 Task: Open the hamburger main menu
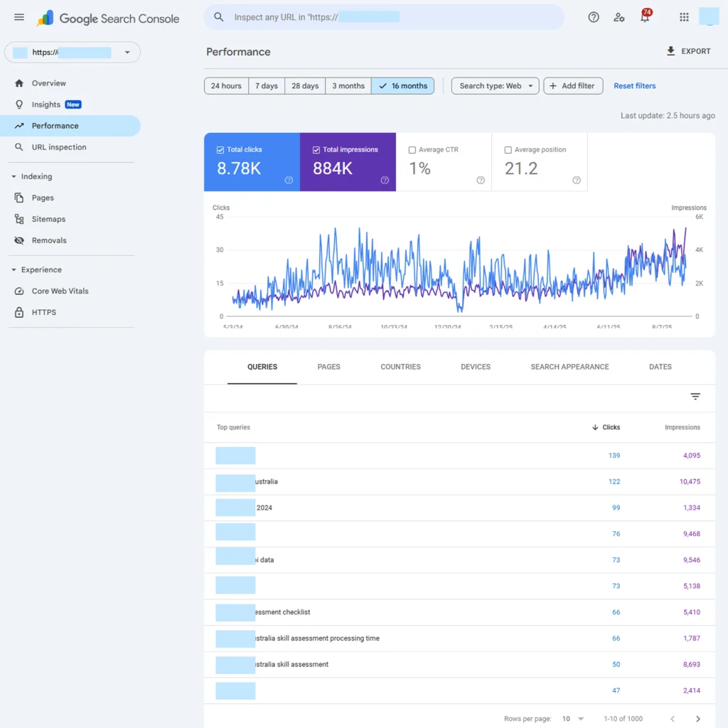(19, 18)
